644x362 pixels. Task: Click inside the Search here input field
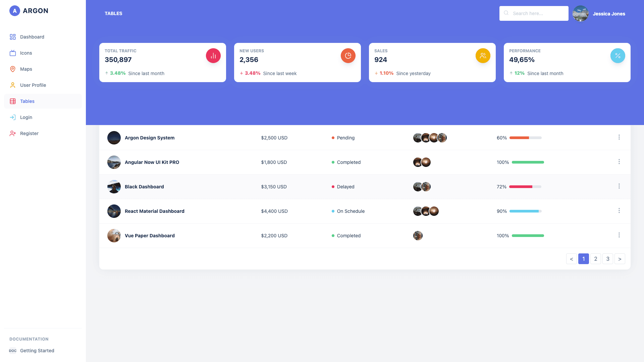pyautogui.click(x=537, y=13)
